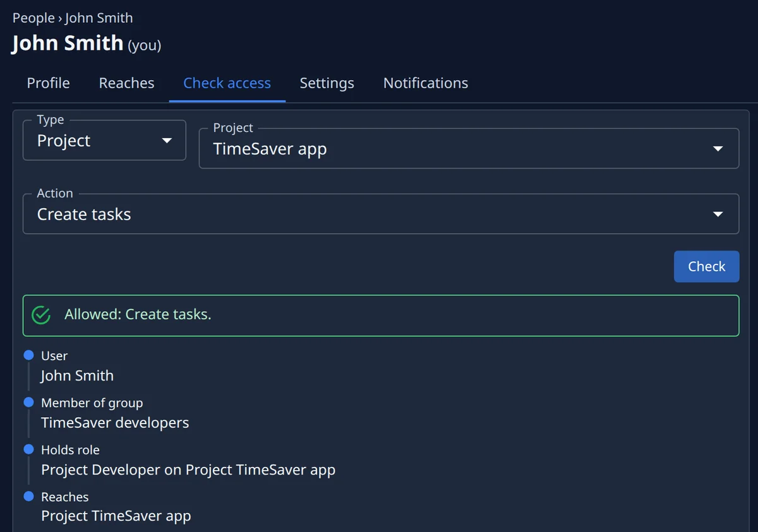Click the Reaches step label in the timeline
This screenshot has width=758, height=532.
(x=64, y=497)
